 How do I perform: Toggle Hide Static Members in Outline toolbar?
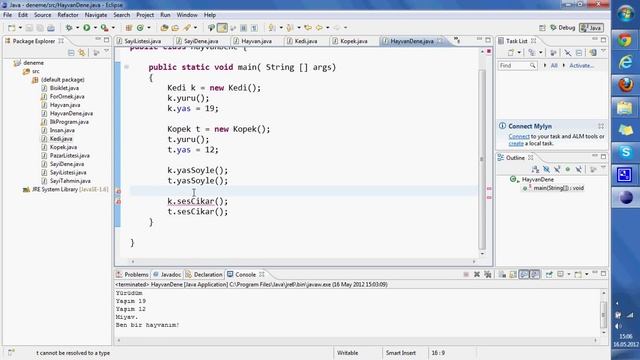point(557,169)
